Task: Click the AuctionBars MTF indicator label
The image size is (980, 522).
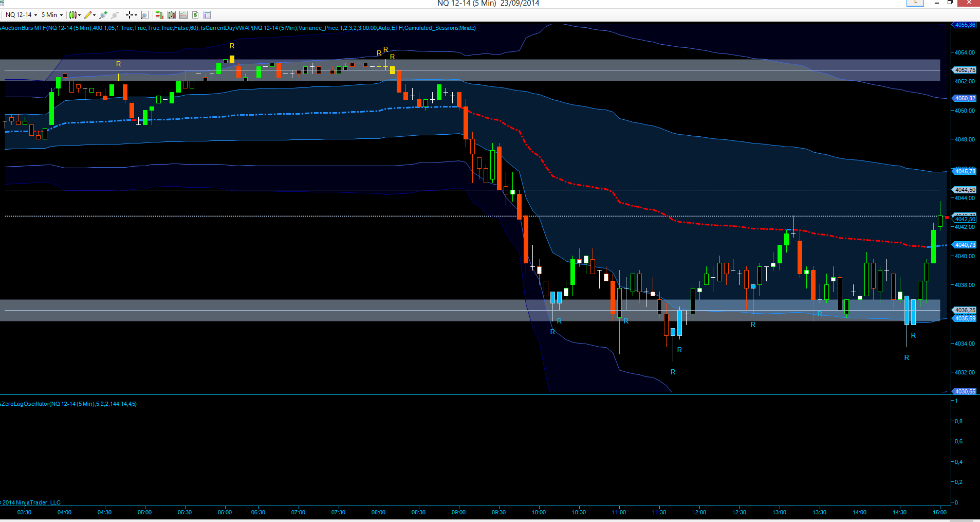Action: [x=99, y=28]
